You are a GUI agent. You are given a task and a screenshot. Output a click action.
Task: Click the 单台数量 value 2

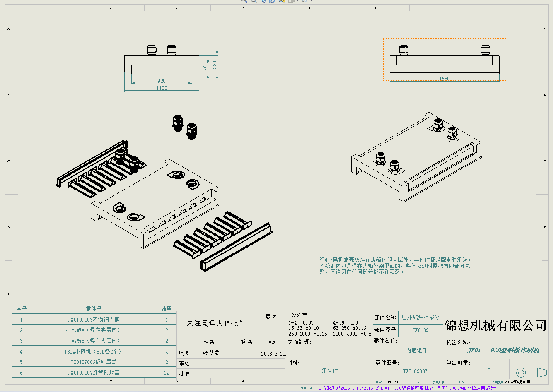pos(489,370)
